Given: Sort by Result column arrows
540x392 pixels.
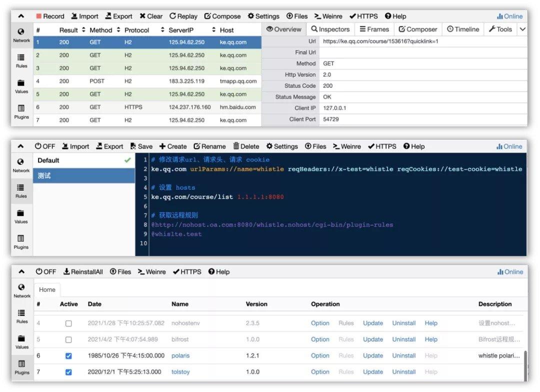Looking at the screenshot, I should click(x=83, y=30).
